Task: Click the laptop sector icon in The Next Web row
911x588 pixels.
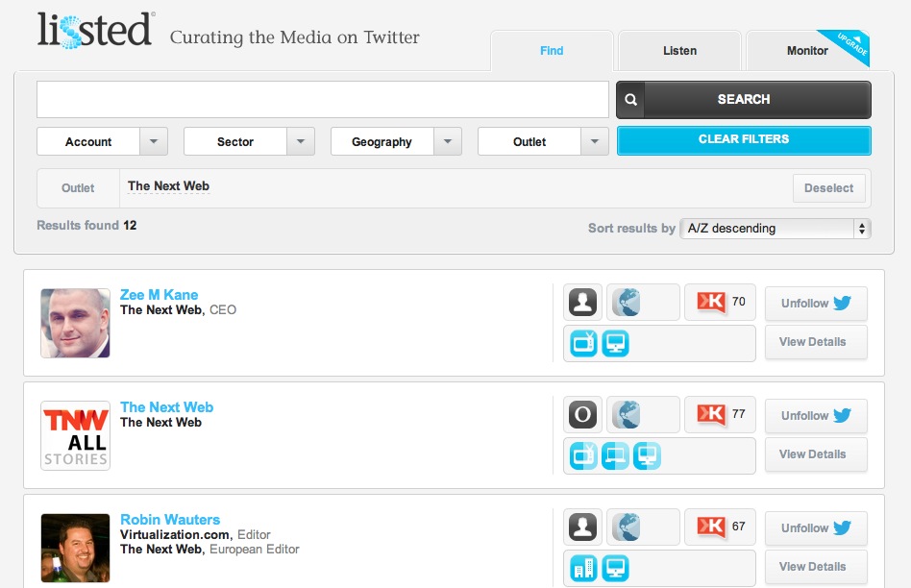Action: point(615,455)
